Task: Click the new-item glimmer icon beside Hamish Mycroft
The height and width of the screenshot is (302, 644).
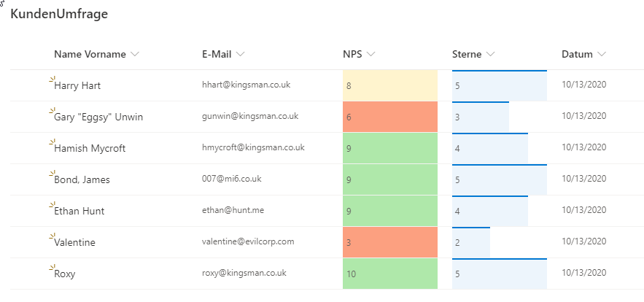Action: pos(52,142)
